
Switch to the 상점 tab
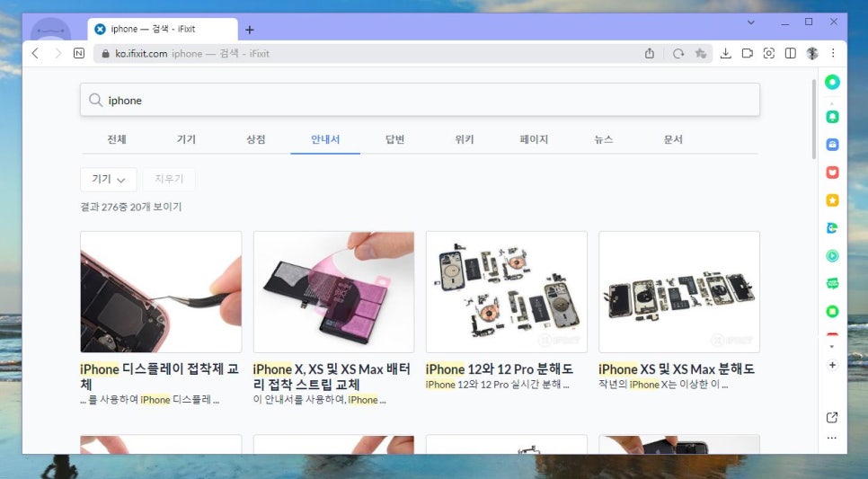point(256,139)
